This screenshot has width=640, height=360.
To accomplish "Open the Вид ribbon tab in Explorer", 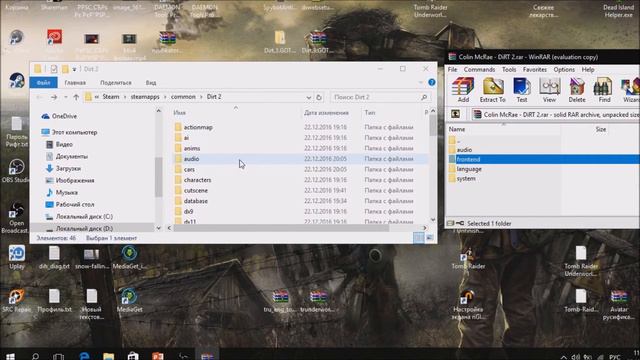I will click(151, 82).
